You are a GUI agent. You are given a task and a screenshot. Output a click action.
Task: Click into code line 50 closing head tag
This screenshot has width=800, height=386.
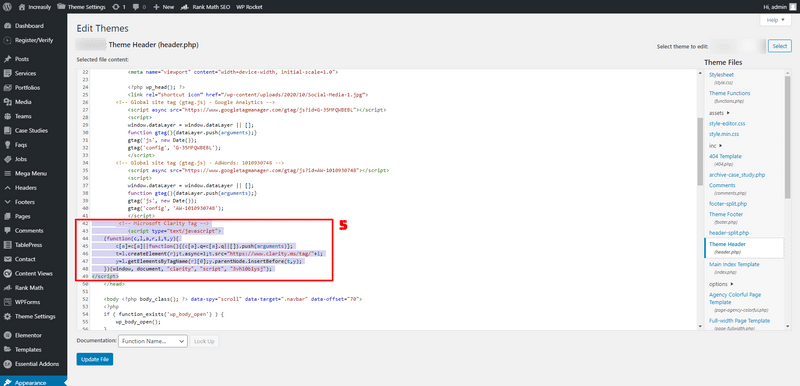point(114,284)
